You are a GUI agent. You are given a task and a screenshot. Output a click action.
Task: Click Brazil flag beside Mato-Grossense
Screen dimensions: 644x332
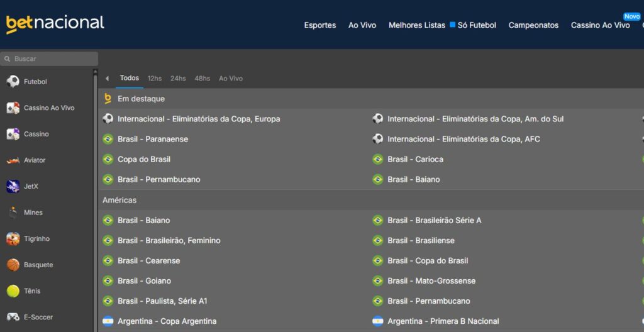pos(378,280)
